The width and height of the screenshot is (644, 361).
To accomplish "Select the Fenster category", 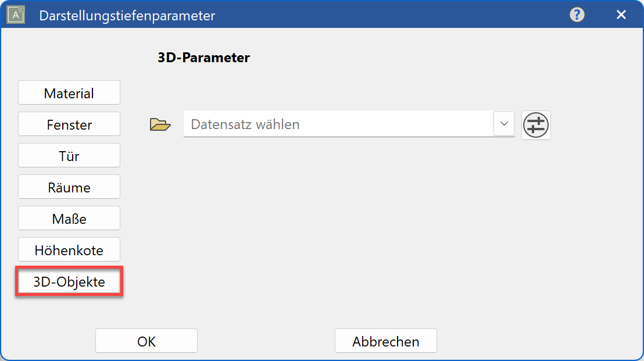I will (x=69, y=124).
